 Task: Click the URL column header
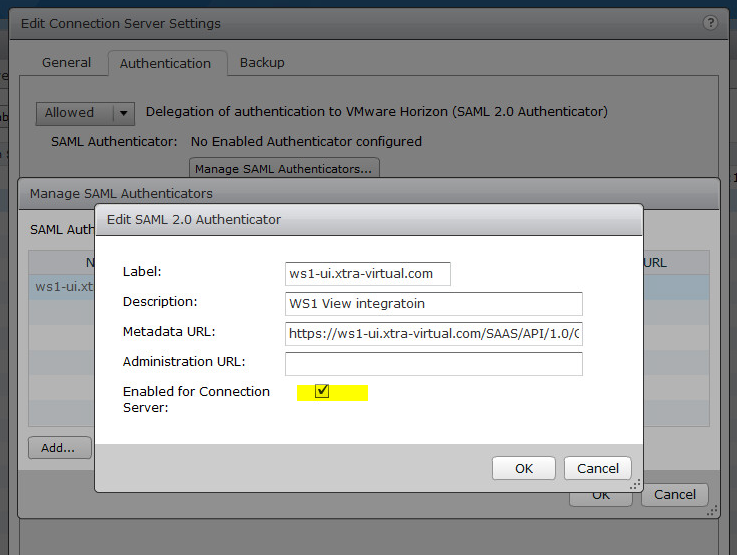(x=654, y=263)
